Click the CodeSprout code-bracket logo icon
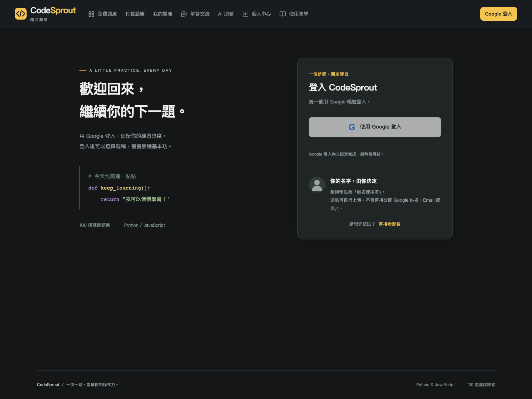This screenshot has height=399, width=532. click(x=21, y=14)
